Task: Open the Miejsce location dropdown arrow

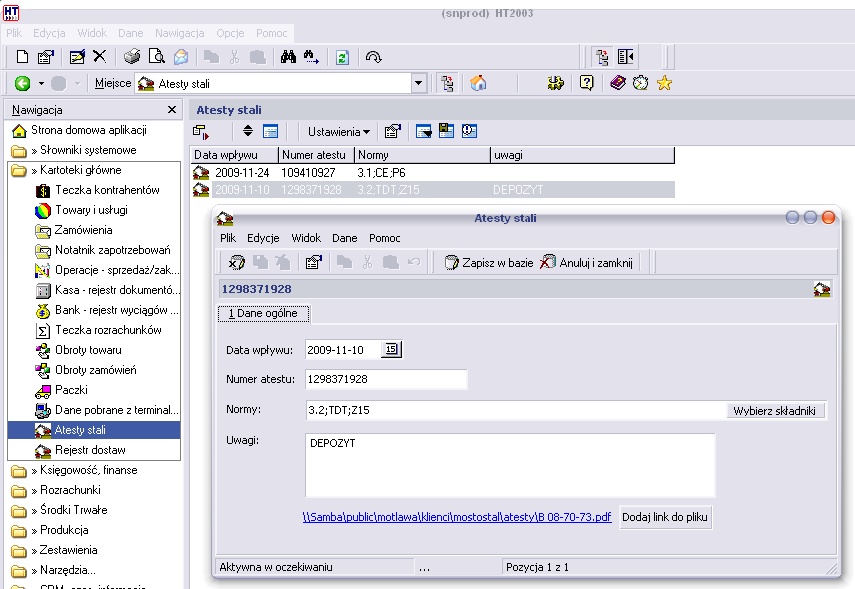Action: (418, 83)
